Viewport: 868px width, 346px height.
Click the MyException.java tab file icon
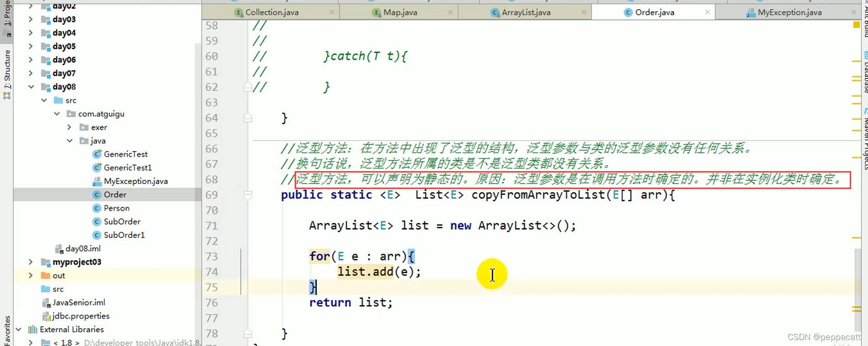751,13
